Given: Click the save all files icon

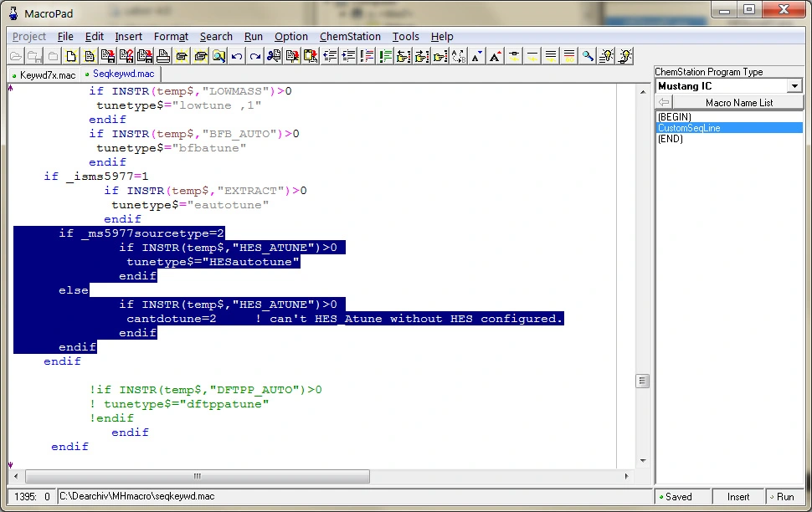Looking at the screenshot, I should click(x=145, y=56).
